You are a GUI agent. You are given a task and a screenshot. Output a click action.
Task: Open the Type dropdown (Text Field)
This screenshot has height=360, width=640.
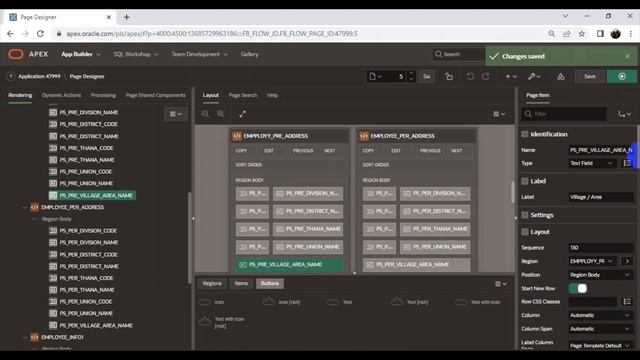click(592, 163)
